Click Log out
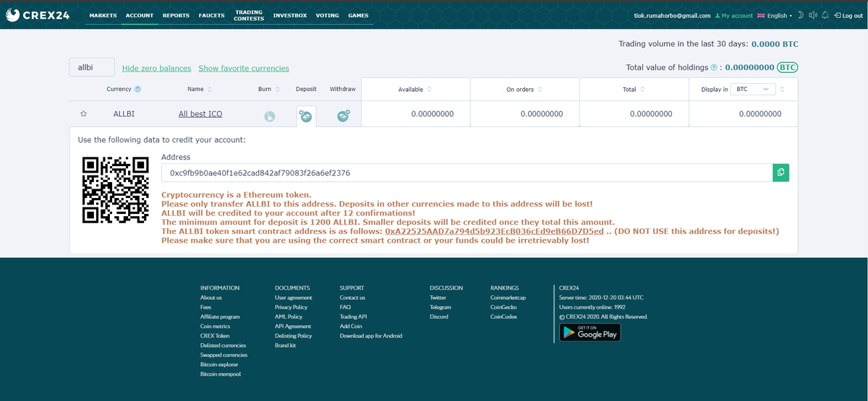 coord(848,15)
